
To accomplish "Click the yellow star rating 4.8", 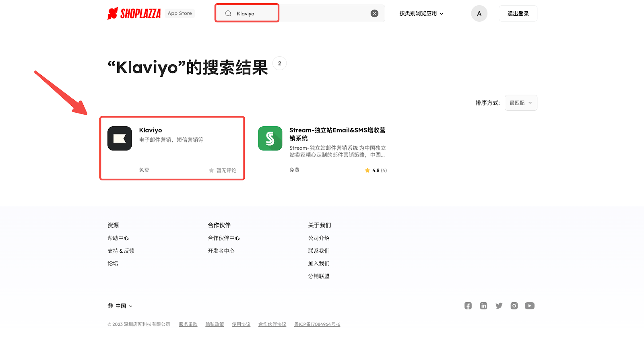I will pyautogui.click(x=367, y=171).
